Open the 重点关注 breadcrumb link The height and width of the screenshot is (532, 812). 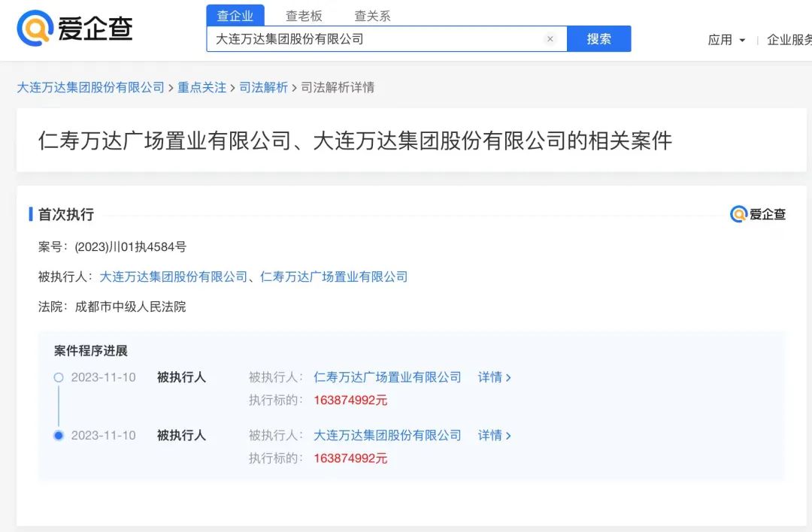point(202,87)
